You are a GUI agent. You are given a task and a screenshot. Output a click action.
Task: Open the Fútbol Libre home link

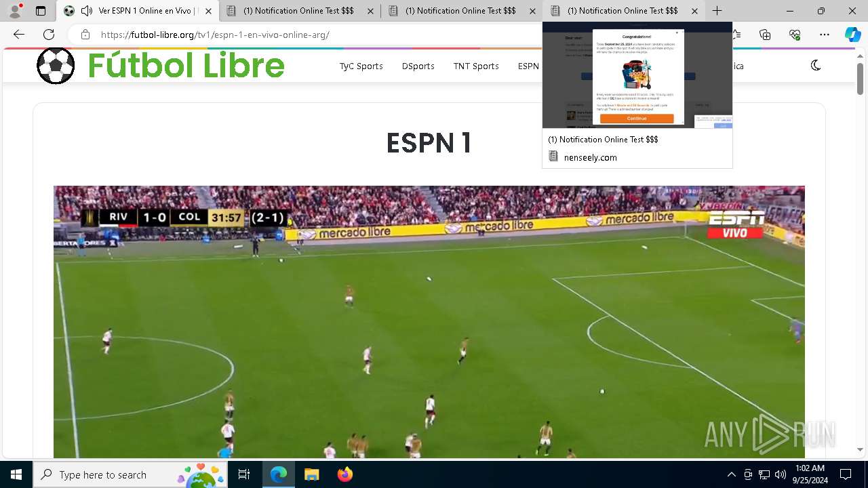coord(186,66)
